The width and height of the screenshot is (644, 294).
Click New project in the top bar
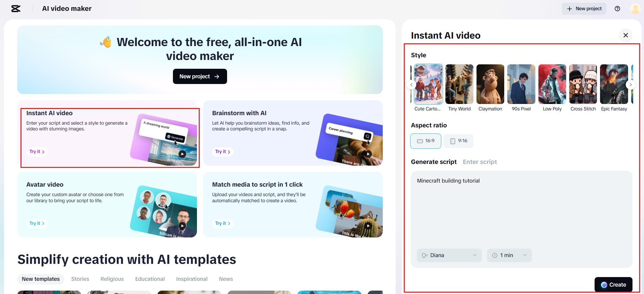(584, 9)
